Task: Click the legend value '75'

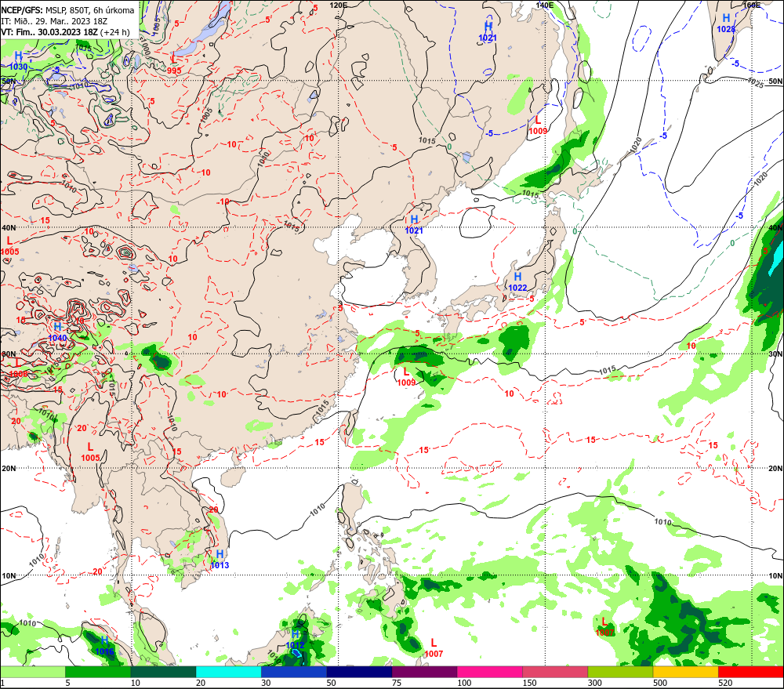Action: pyautogui.click(x=397, y=683)
